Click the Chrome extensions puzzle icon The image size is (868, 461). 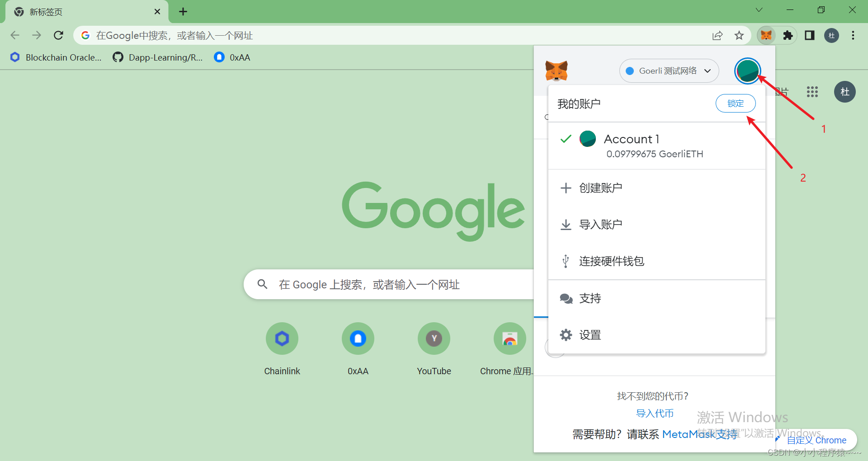[788, 35]
